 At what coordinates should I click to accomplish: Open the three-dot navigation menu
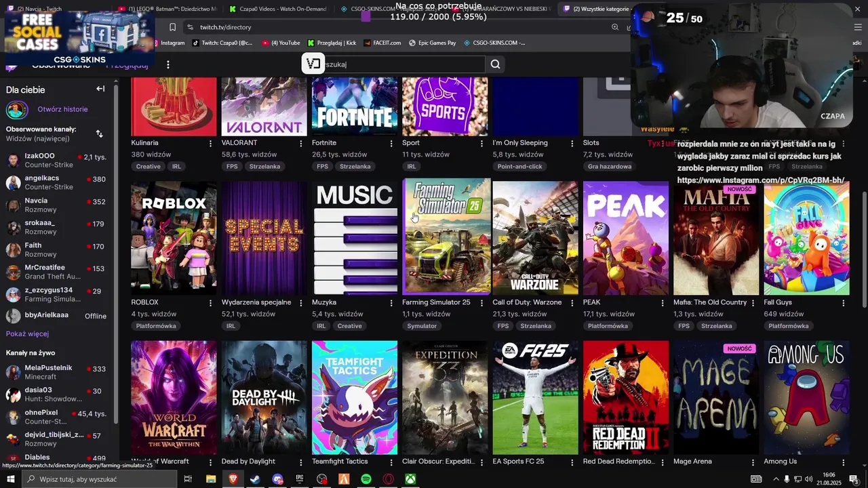[x=168, y=64]
